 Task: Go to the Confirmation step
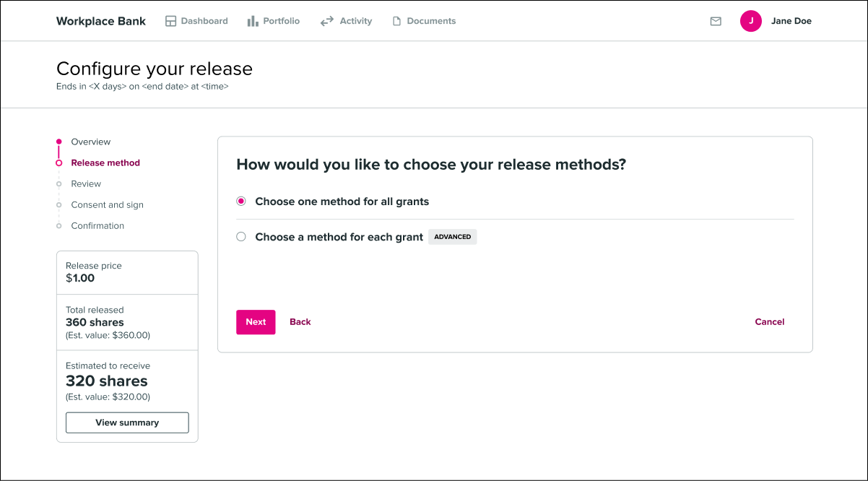97,226
